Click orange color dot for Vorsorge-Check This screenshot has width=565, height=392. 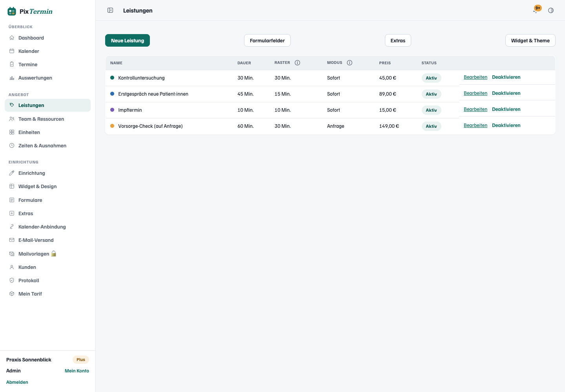click(112, 126)
